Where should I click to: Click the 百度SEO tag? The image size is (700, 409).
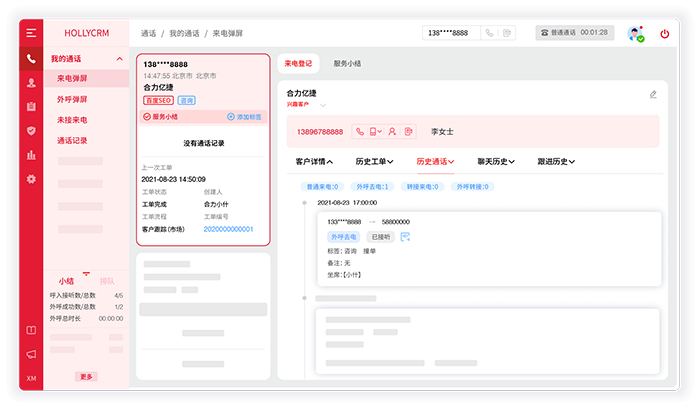point(158,100)
